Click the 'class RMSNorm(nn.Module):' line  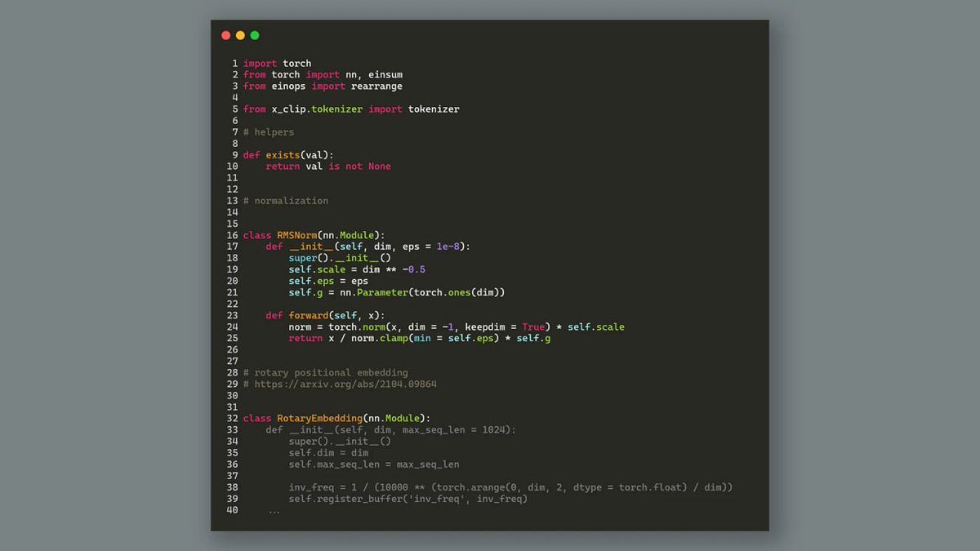(x=314, y=235)
